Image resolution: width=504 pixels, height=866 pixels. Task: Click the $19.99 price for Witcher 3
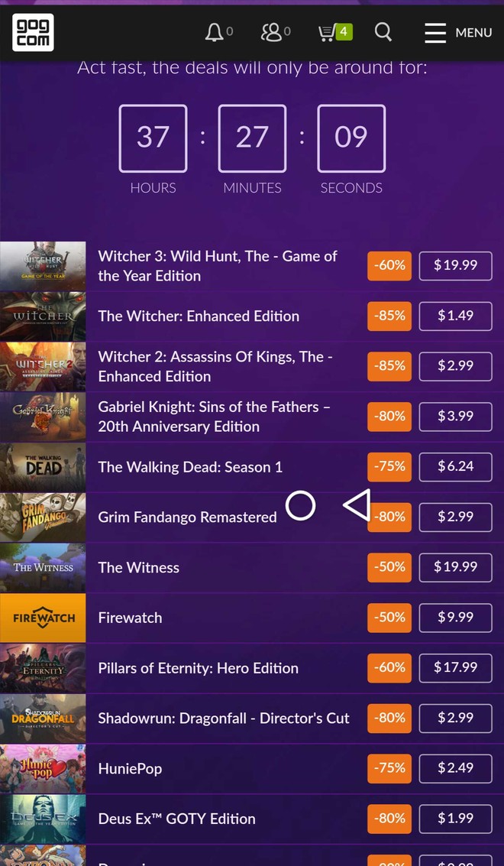455,265
